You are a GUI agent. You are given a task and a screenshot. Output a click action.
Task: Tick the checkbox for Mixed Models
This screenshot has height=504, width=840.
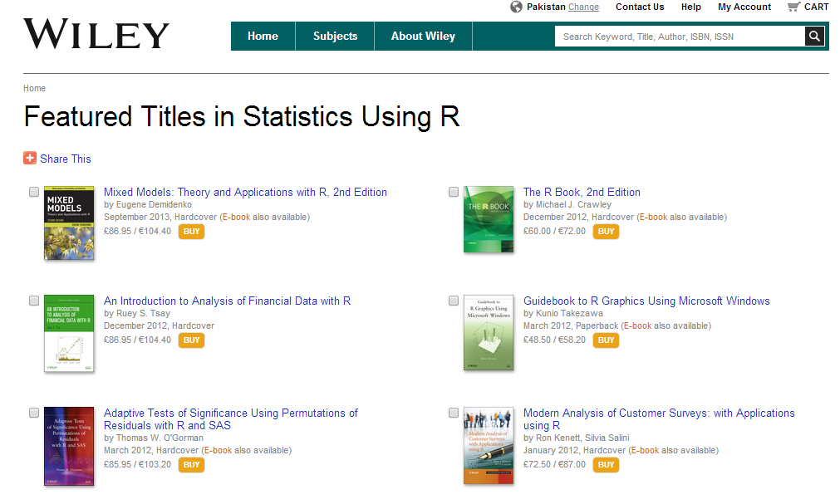tap(34, 192)
